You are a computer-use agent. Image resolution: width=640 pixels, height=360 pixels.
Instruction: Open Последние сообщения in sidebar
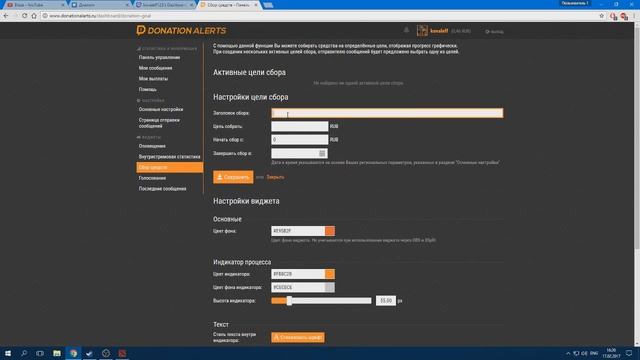click(162, 189)
